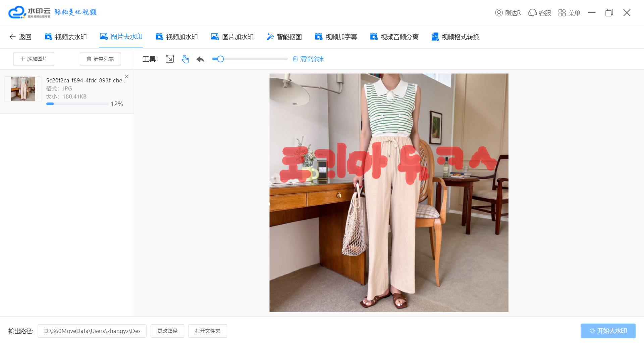
Task: Switch to 视频加字幕 tab
Action: (336, 37)
